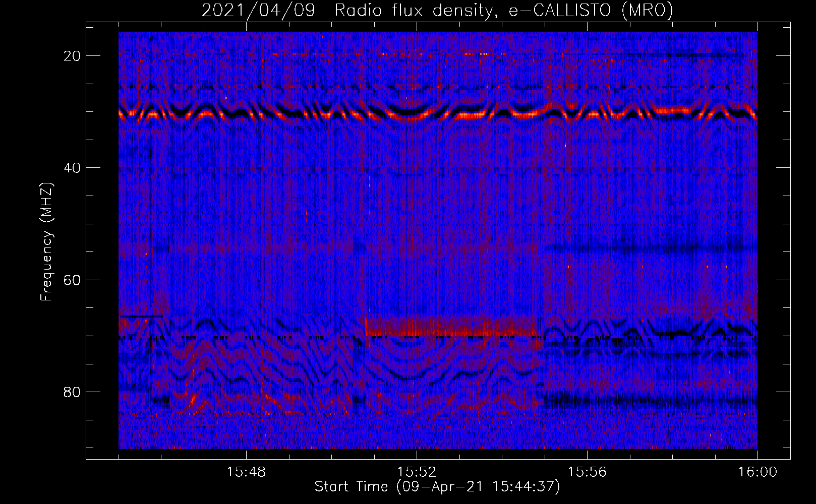Click the bright red emission band near 70 MHz

[451, 327]
